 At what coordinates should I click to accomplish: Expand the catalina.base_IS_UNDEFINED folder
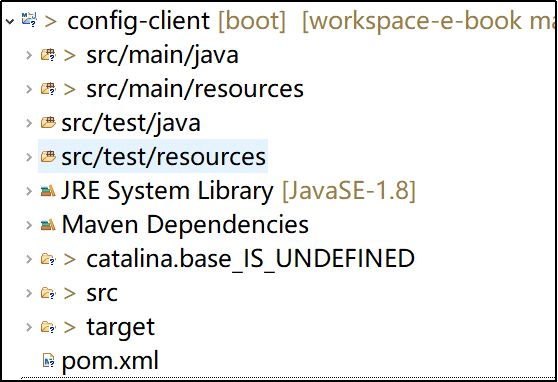coord(29,259)
